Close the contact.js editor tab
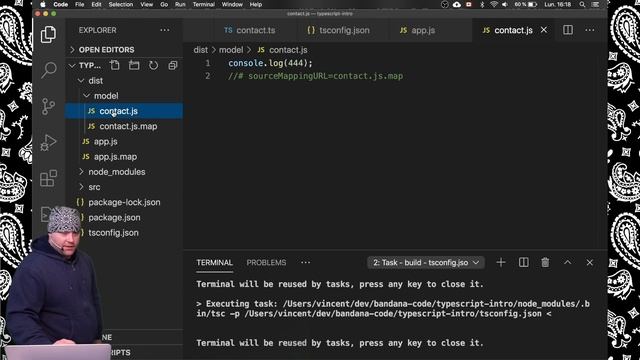Viewport: 640px width, 360px height. 544,30
